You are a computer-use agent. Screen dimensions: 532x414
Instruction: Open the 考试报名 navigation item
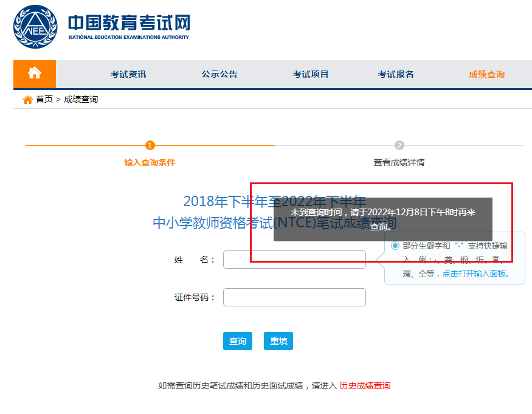tap(396, 74)
